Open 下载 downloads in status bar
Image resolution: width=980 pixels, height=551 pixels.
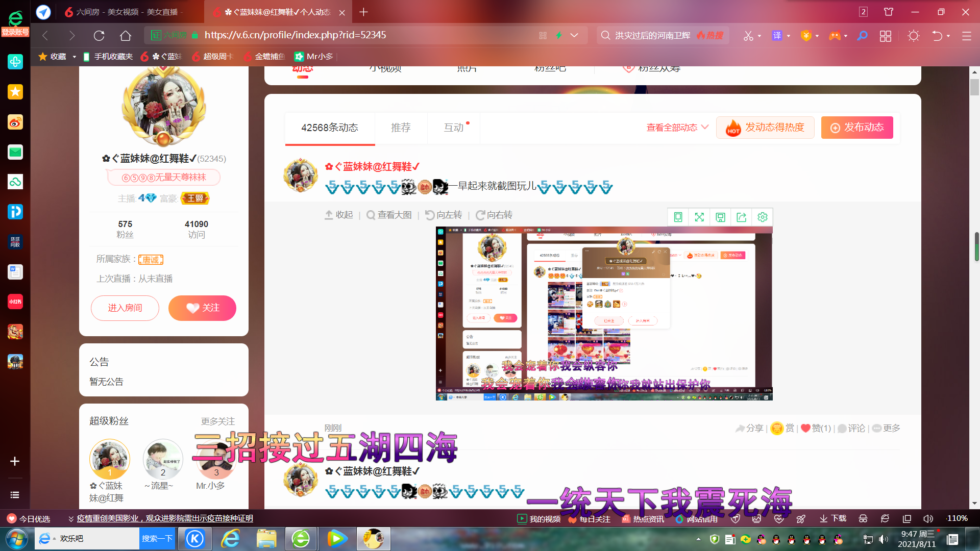point(833,519)
